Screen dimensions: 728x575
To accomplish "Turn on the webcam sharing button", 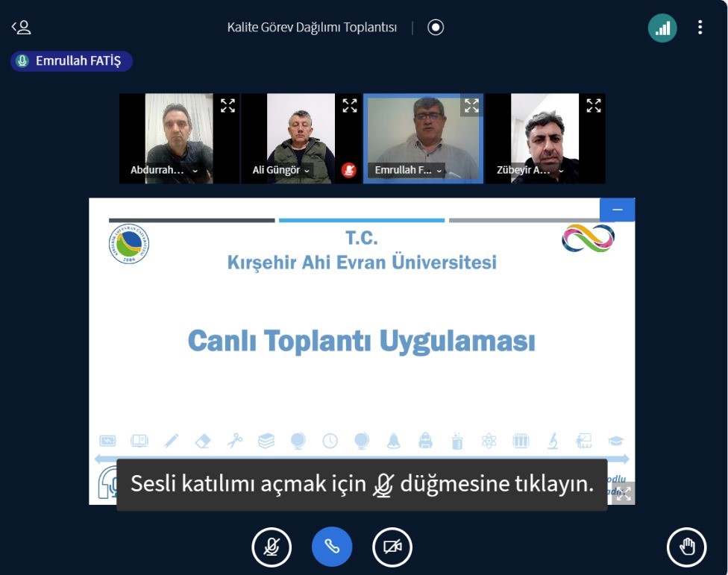I will [x=392, y=547].
